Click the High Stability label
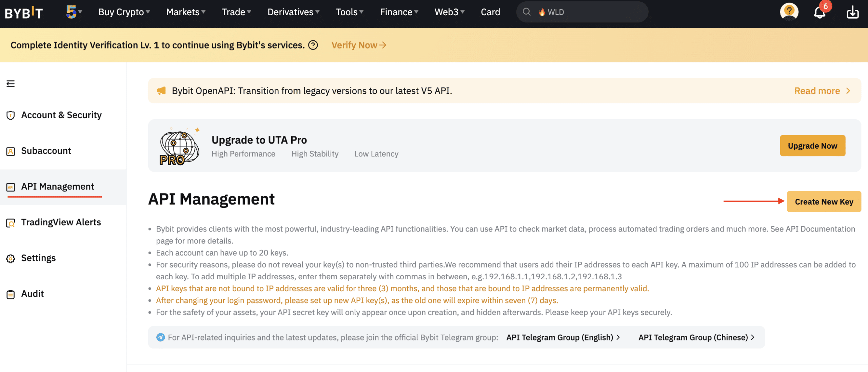Viewport: 868px width, 372px height. pos(315,154)
